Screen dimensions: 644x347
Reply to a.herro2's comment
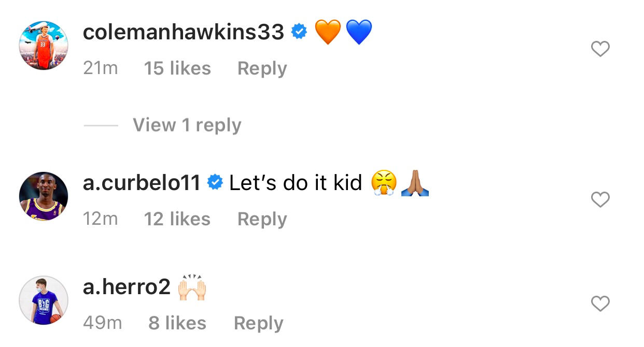pos(258,324)
